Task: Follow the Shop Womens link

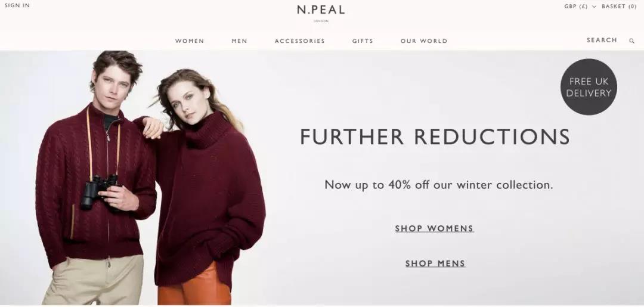Action: (x=435, y=228)
